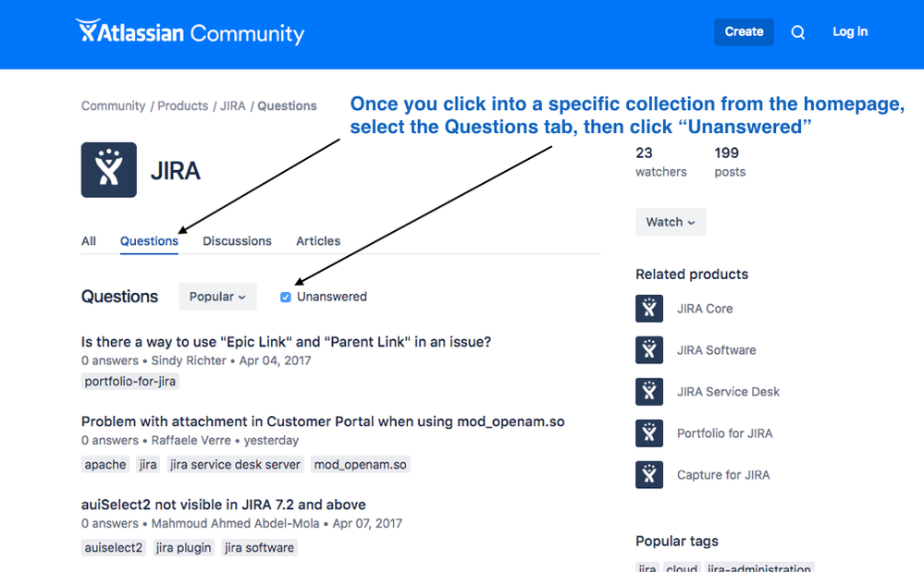
Task: Click the Atlassian Community logo
Action: tap(190, 31)
